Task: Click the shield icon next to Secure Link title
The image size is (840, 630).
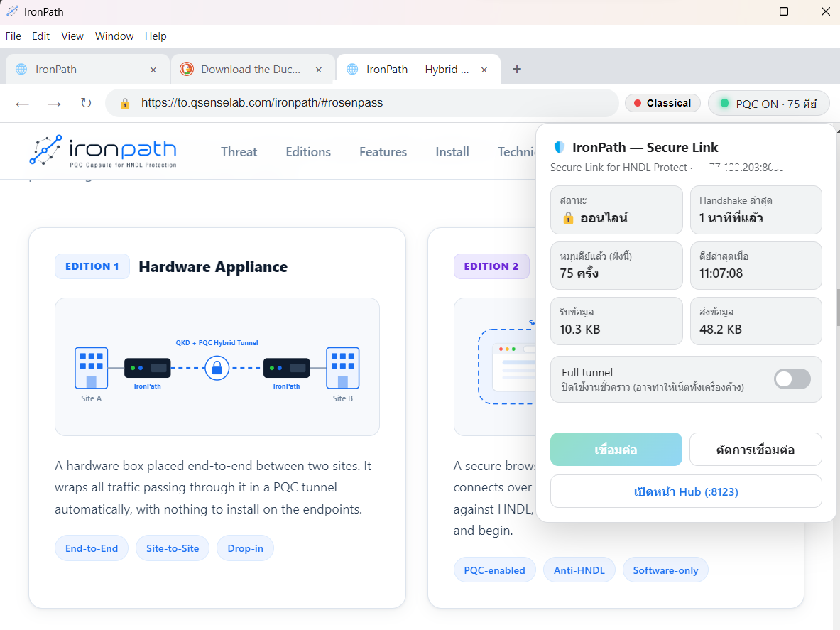Action: pos(560,147)
